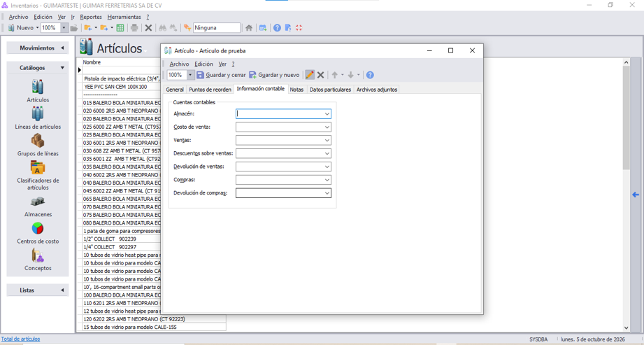Click Guardar y nuevo button
644x345 pixels.
click(274, 75)
